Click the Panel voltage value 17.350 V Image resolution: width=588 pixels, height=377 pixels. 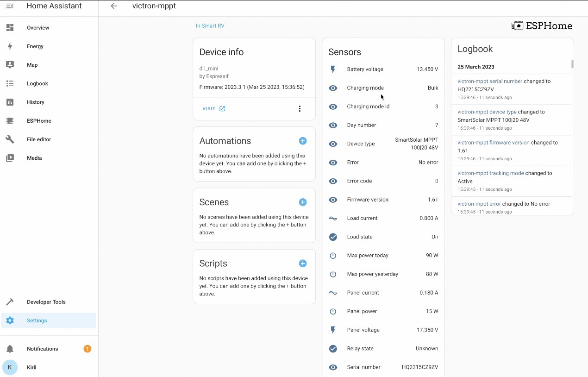coord(427,330)
